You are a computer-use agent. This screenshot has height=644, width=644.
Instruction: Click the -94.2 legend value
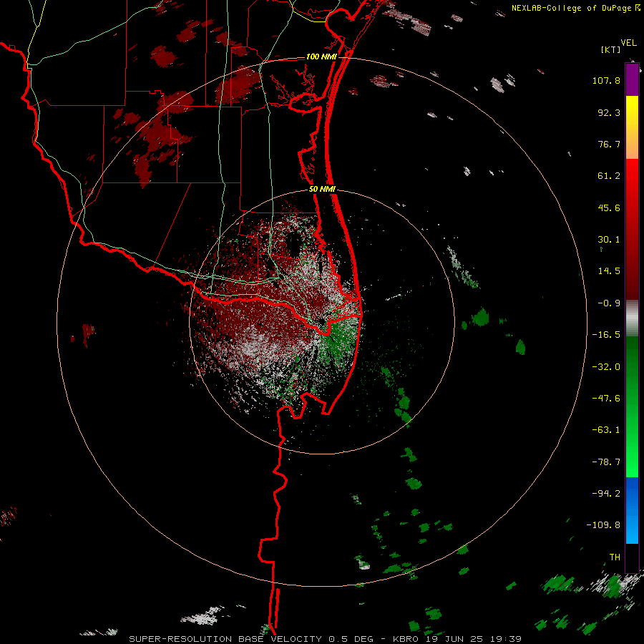point(606,494)
